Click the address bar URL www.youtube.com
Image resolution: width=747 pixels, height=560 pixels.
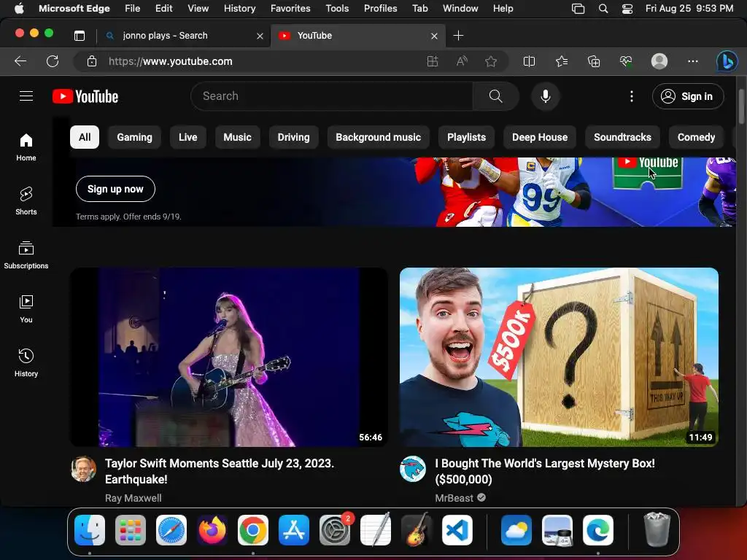click(x=171, y=61)
